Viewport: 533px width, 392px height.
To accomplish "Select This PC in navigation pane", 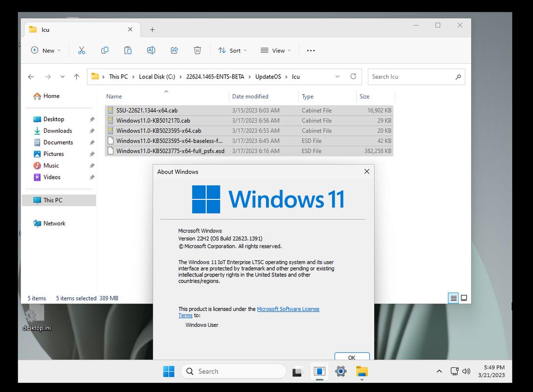I will (59, 200).
